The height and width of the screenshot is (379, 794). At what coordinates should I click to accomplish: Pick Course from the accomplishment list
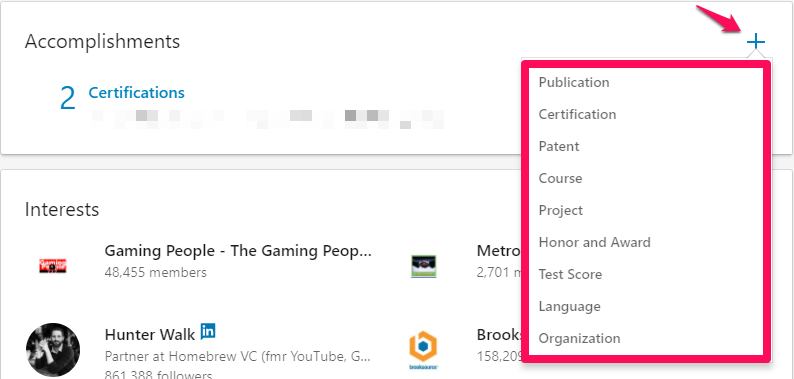pos(561,178)
